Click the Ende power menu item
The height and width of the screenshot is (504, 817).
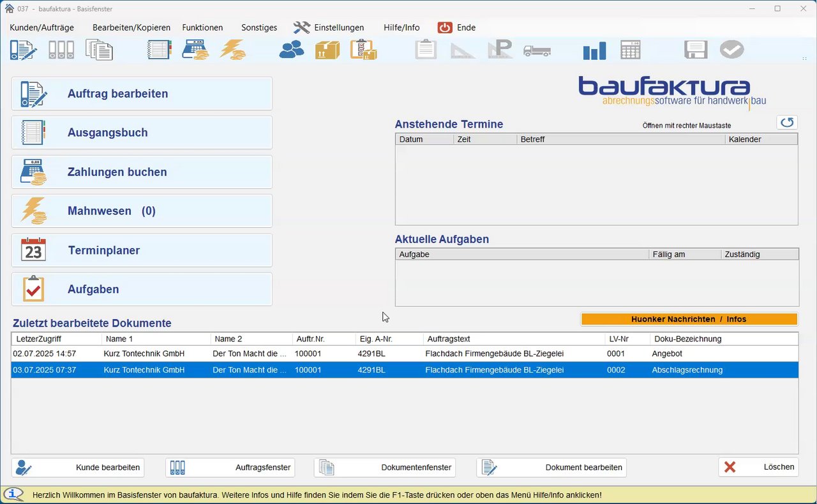(x=457, y=27)
